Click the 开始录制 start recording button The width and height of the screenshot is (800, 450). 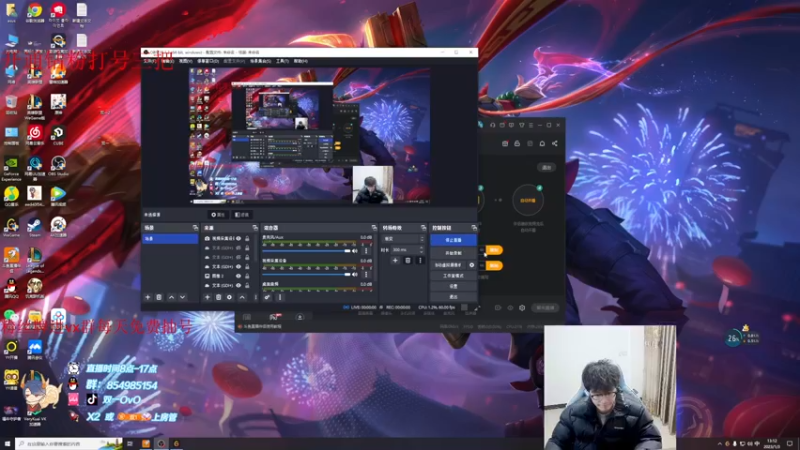point(453,253)
